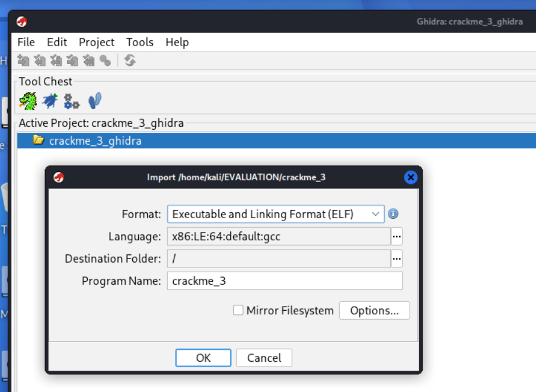
Task: Cancel the import dialog
Action: pyautogui.click(x=264, y=358)
